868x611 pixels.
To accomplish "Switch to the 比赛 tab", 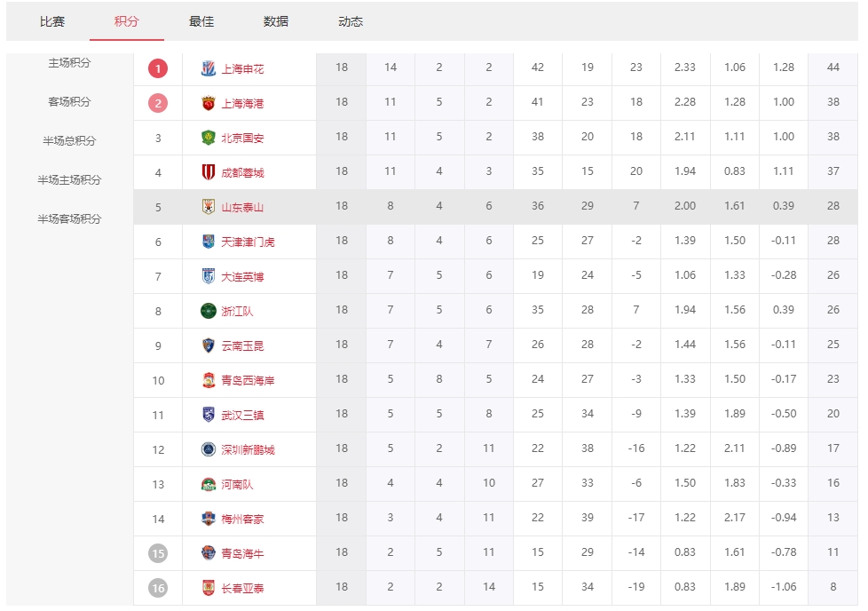I will pyautogui.click(x=52, y=21).
